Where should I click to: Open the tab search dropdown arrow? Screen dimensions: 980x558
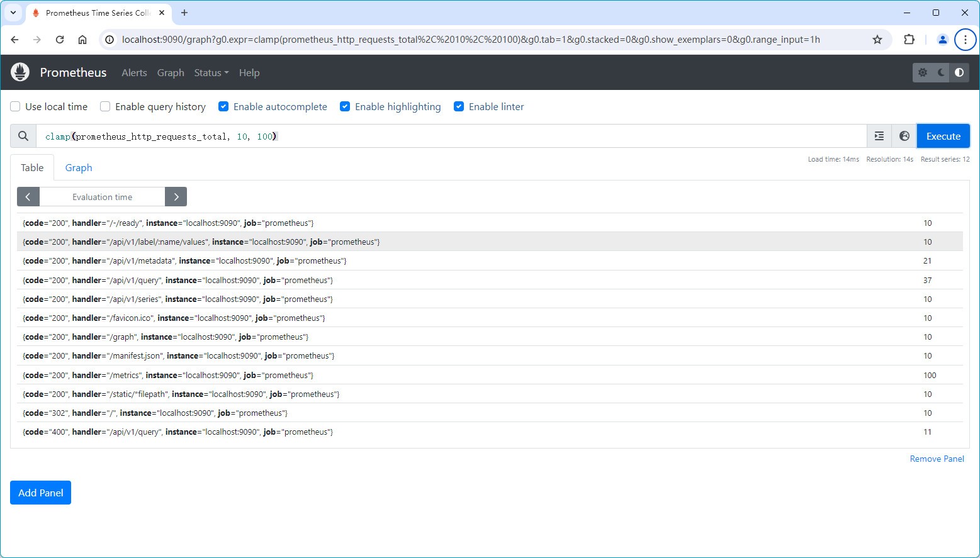(13, 13)
